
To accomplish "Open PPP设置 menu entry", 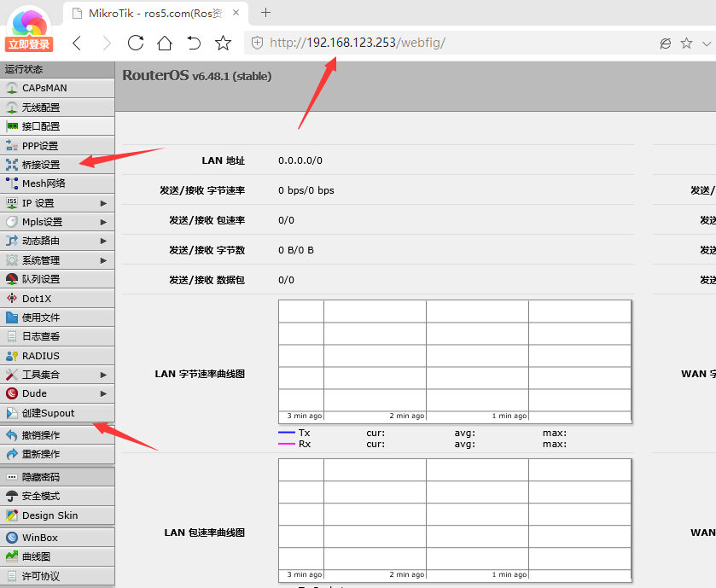I will (x=57, y=146).
